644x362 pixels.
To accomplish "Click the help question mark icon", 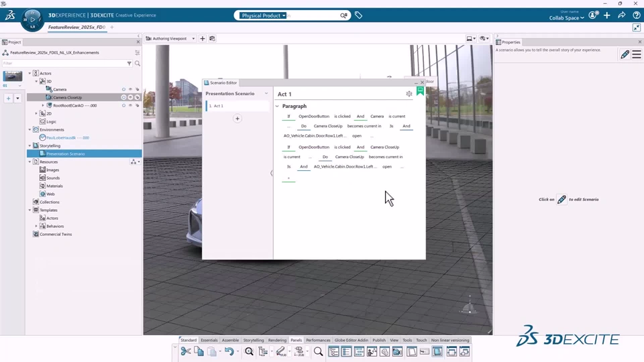I will click(636, 15).
